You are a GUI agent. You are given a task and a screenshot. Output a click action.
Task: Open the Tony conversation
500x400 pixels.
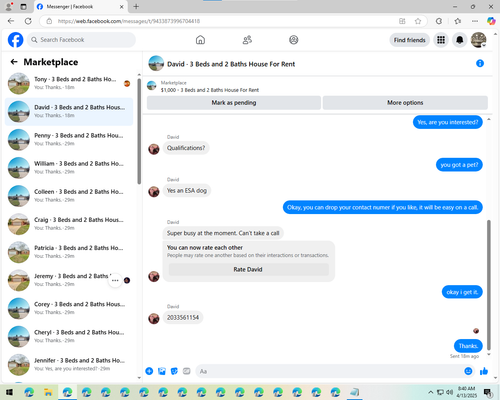tap(69, 83)
